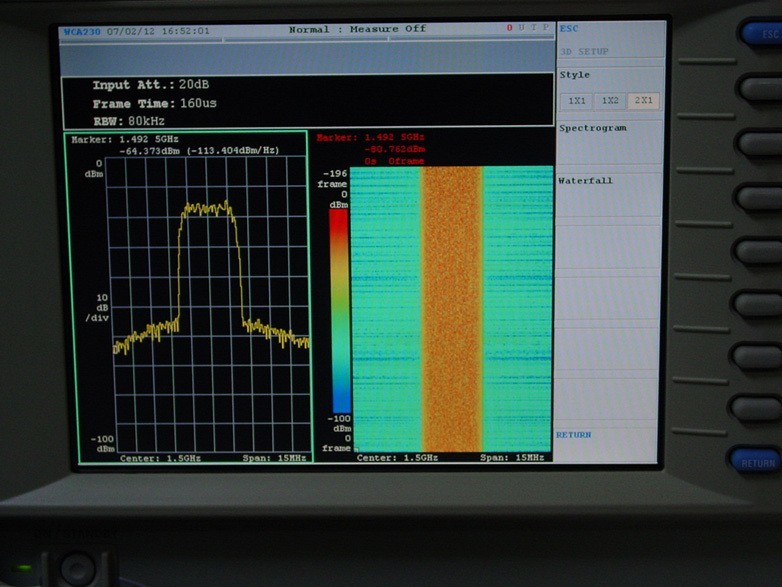Click the Normal : Measure Off status

[x=357, y=29]
